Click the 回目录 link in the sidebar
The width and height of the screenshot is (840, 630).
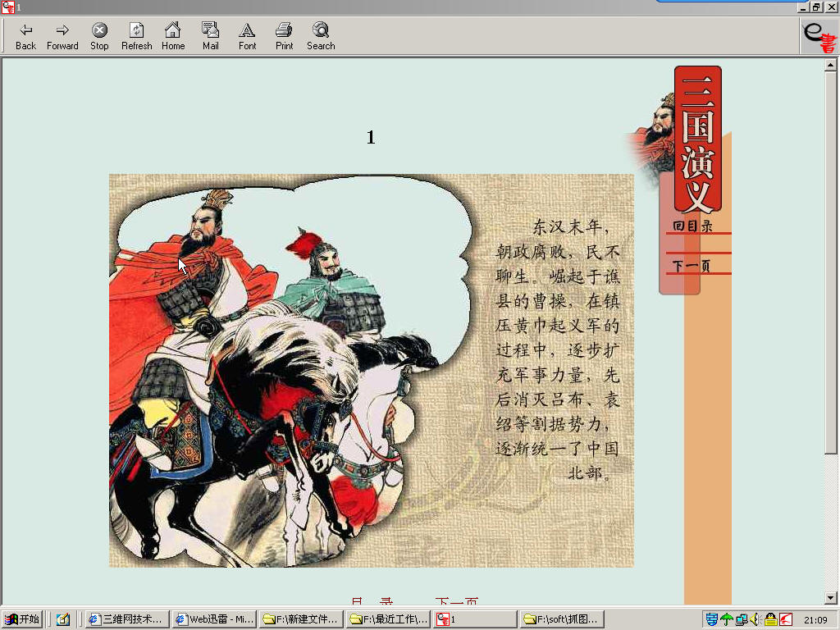point(692,226)
